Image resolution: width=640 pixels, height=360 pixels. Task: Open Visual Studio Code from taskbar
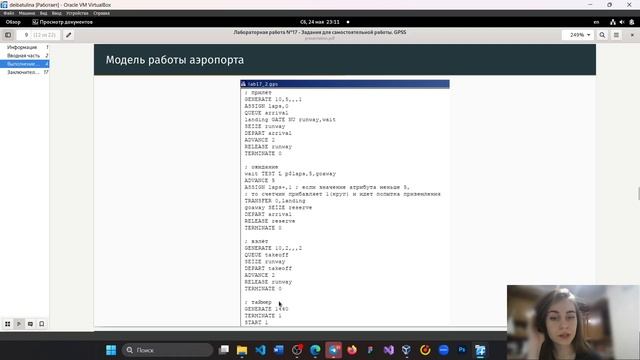260,350
